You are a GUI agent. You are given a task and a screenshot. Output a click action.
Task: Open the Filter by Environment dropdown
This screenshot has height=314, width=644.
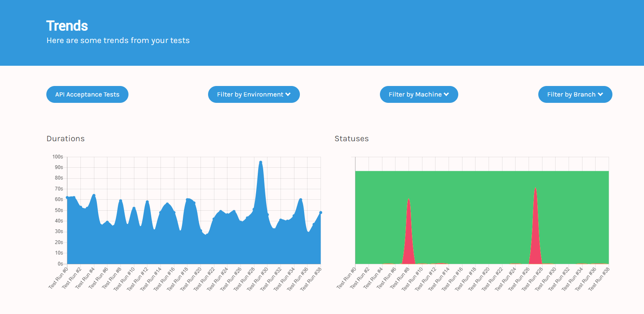(x=254, y=94)
